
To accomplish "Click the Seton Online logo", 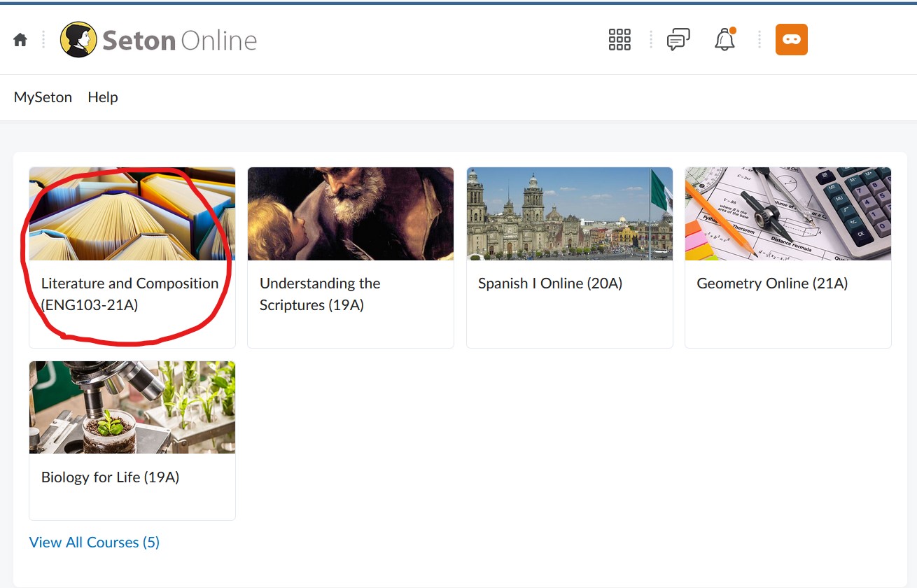I will coord(159,40).
